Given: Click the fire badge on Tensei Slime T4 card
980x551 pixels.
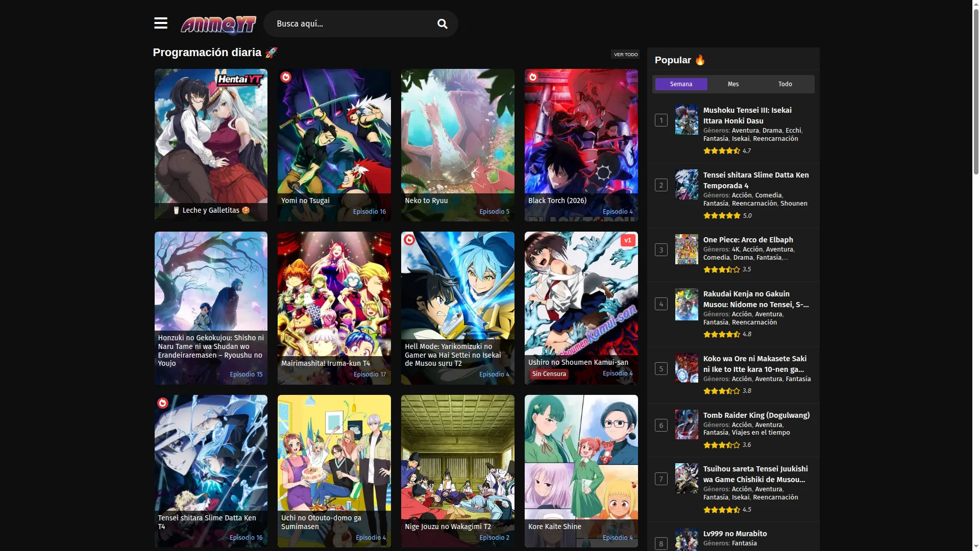Looking at the screenshot, I should click(163, 403).
